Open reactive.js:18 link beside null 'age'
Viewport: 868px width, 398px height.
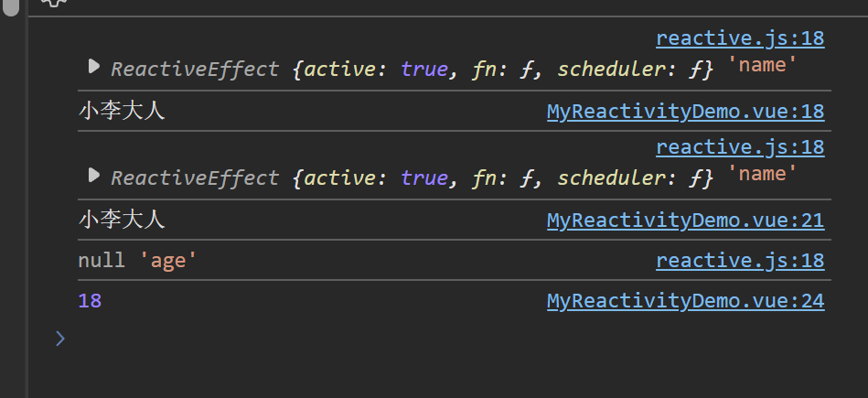pyautogui.click(x=739, y=261)
